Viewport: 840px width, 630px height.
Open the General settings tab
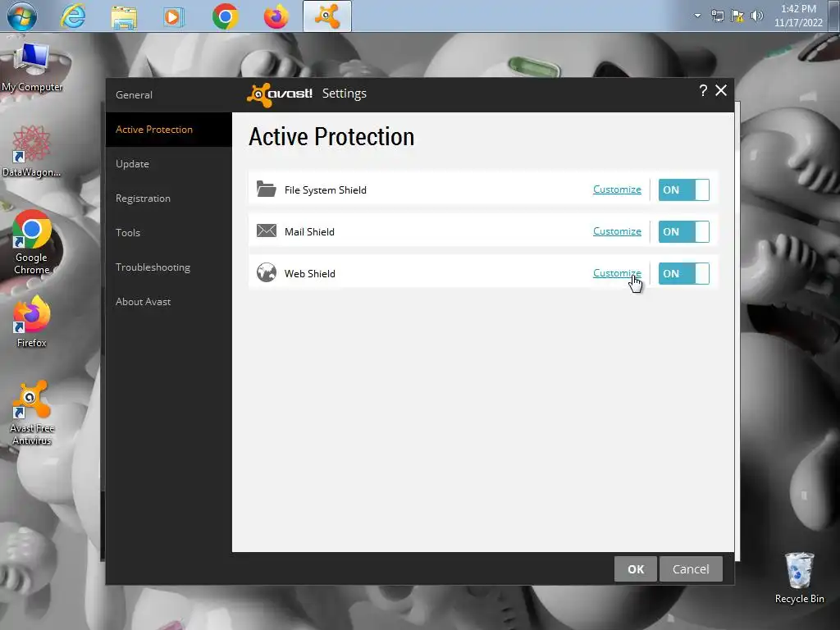[x=134, y=95]
